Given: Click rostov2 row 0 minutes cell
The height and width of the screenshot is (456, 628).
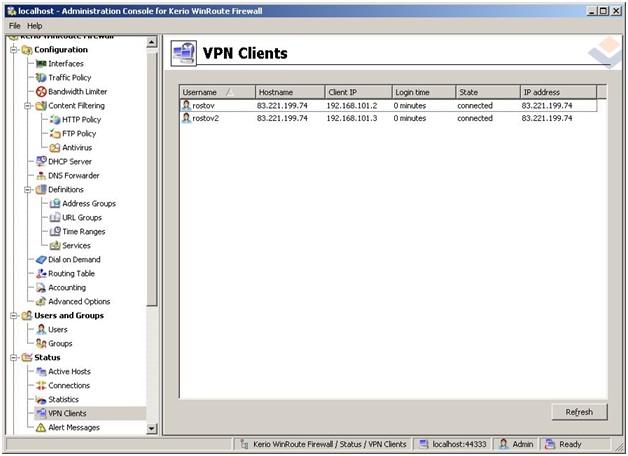Looking at the screenshot, I should [410, 118].
